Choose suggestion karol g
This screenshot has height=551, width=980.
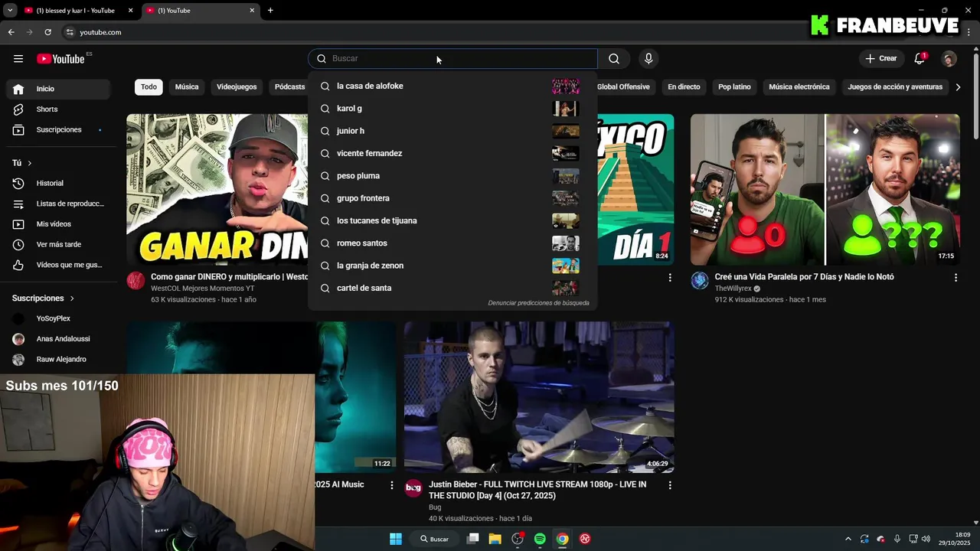click(x=452, y=109)
